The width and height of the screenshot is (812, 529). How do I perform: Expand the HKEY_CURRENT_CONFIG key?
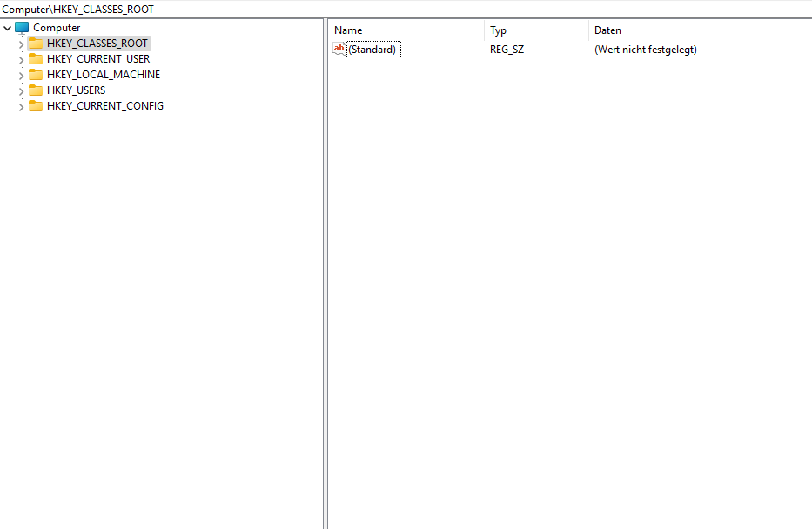tap(21, 106)
